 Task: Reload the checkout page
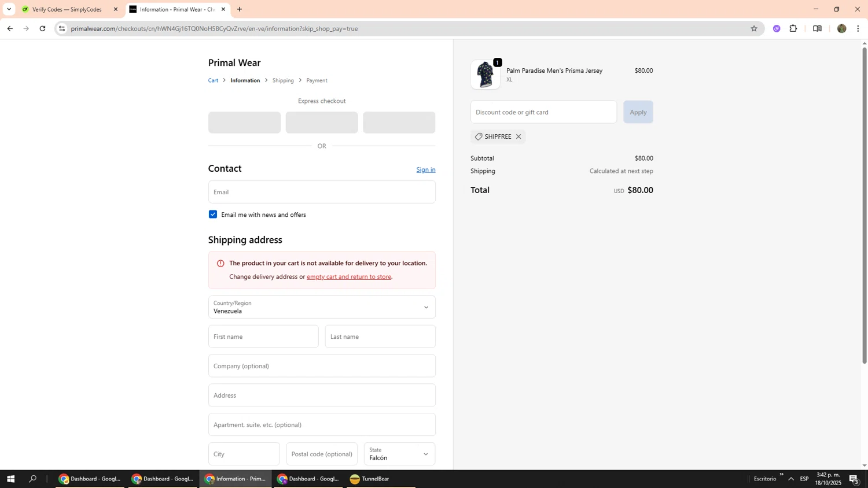(x=42, y=28)
